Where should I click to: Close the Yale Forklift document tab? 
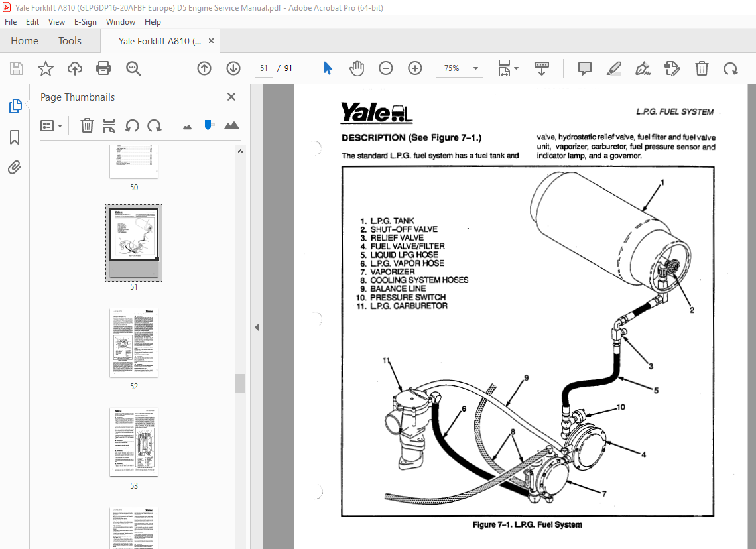[x=211, y=41]
